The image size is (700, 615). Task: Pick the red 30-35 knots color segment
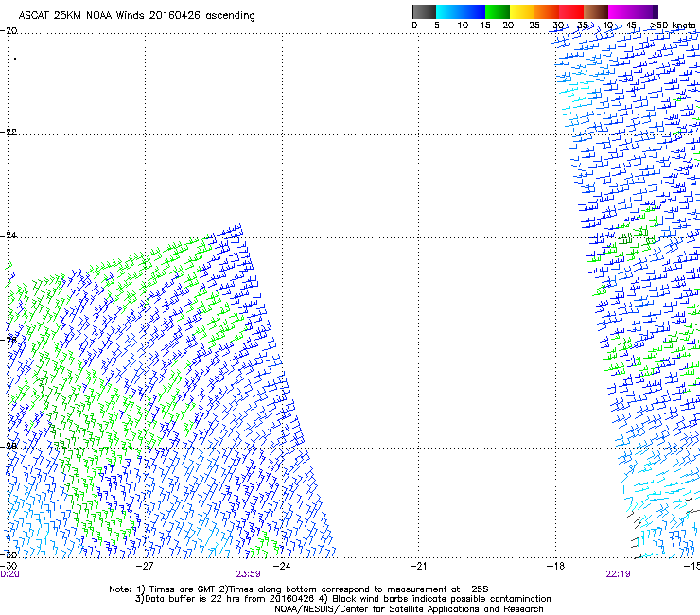point(571,11)
